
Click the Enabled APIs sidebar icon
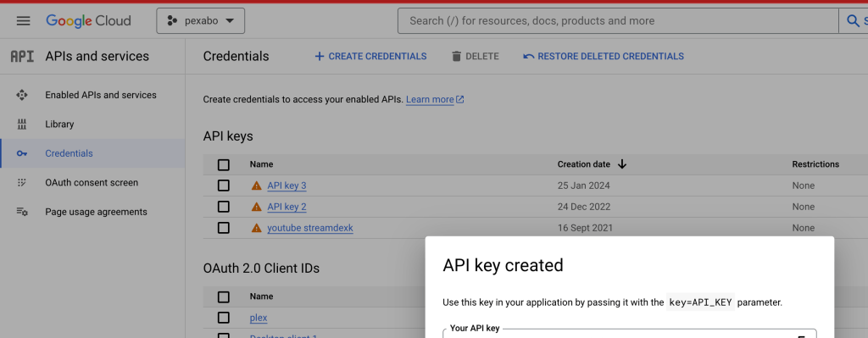pyautogui.click(x=22, y=95)
